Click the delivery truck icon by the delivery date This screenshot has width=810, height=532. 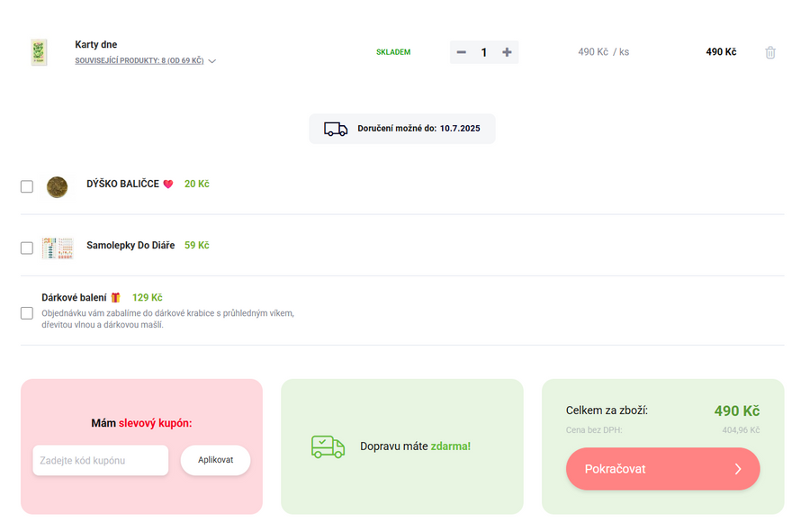pos(336,129)
